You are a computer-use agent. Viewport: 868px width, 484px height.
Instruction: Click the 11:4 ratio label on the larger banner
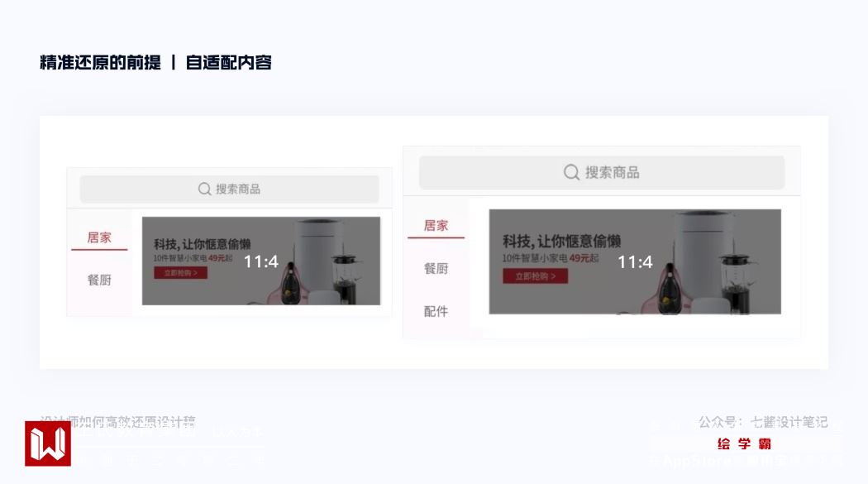pos(635,262)
